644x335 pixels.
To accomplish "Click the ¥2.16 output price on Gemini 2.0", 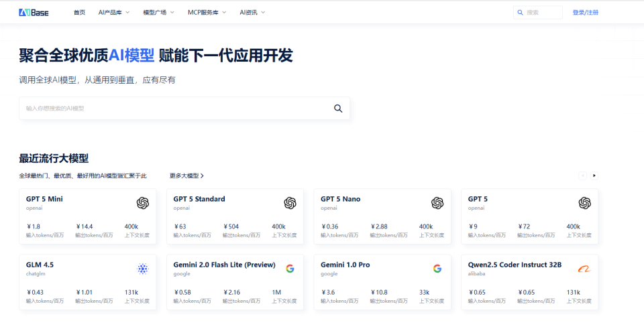I will (x=232, y=292).
